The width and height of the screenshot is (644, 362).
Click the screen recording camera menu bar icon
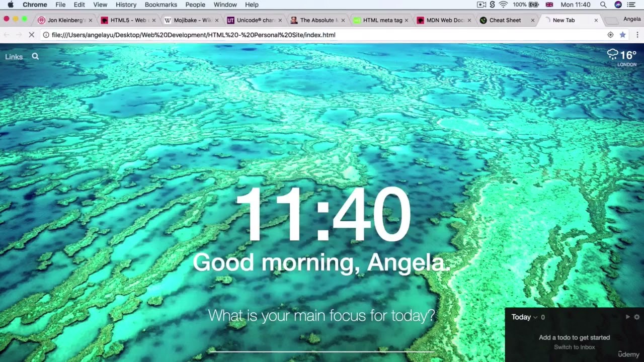coord(481,5)
